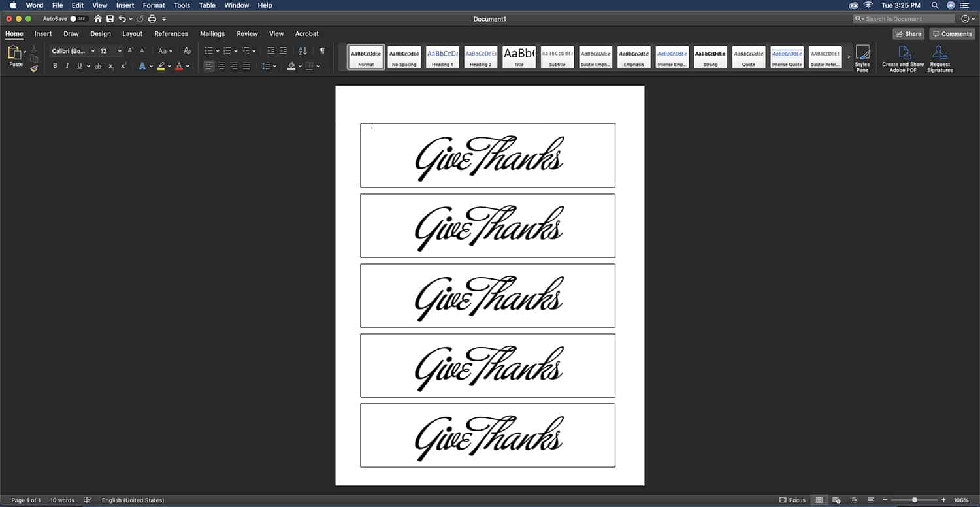Apply the Heading 1 style

tap(442, 56)
